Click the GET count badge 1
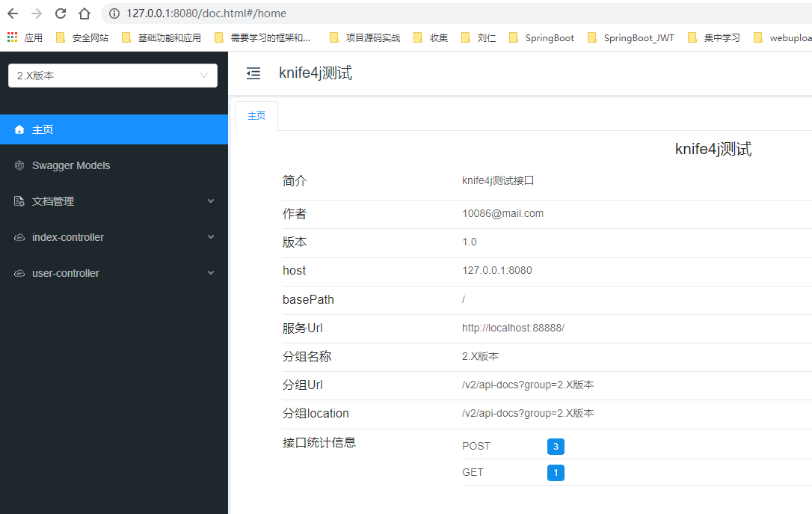Screen dimensions: 812x514 tap(556, 473)
